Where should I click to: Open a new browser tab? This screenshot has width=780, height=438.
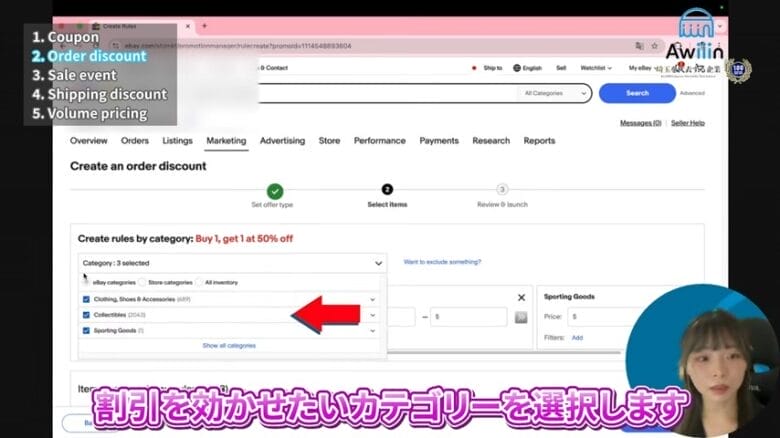coord(204,26)
